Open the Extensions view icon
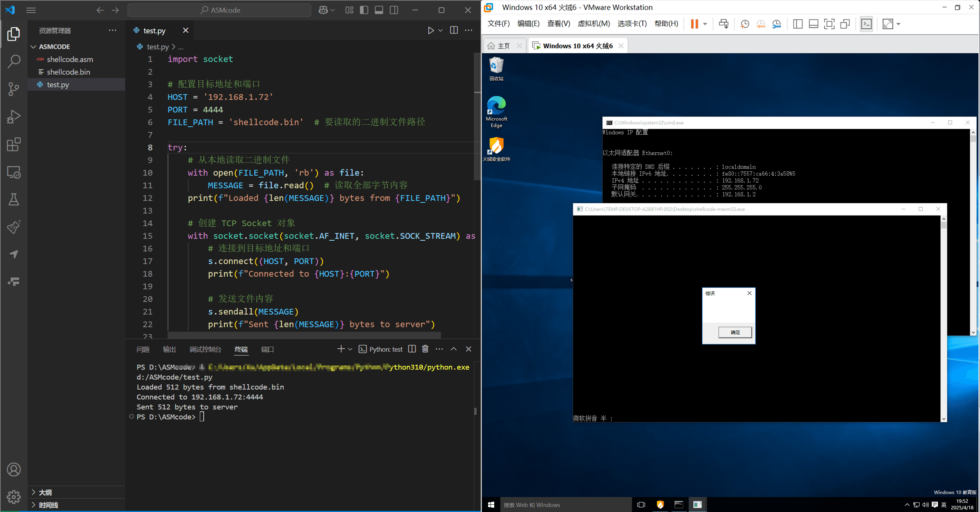980x512 pixels. coord(14,145)
